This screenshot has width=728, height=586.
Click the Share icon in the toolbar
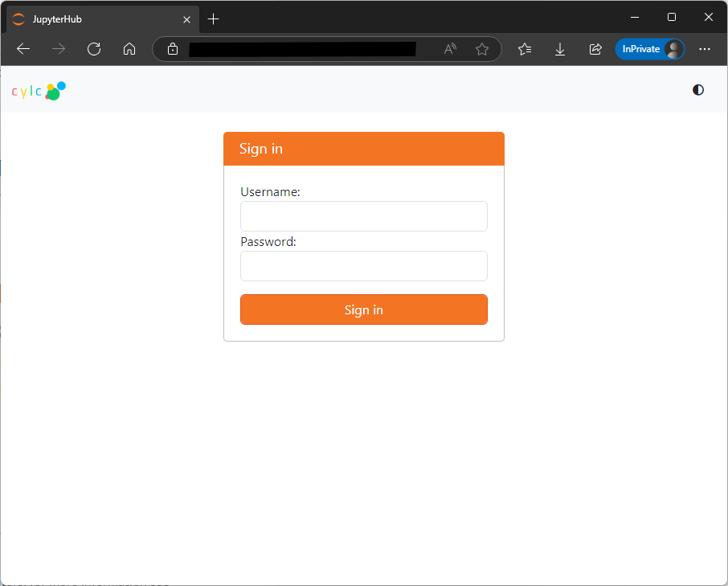(x=595, y=49)
